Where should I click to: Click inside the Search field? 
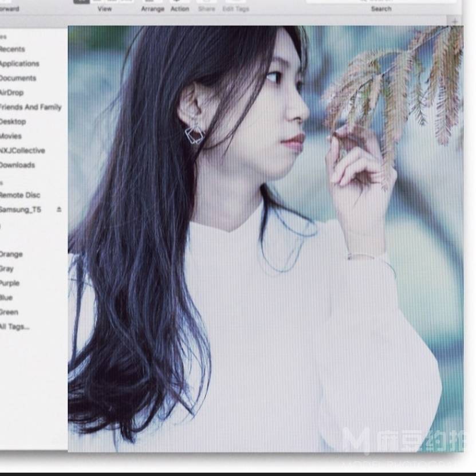[x=381, y=1]
